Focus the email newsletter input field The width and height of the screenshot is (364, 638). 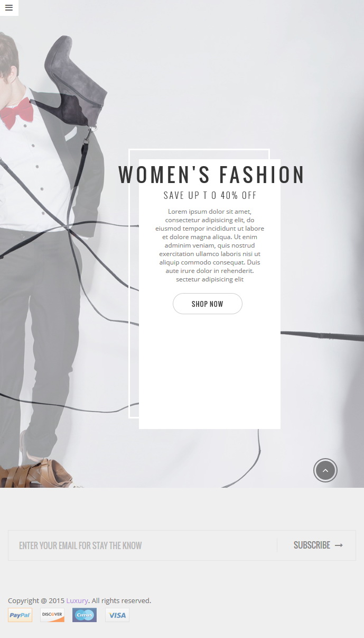(x=143, y=545)
